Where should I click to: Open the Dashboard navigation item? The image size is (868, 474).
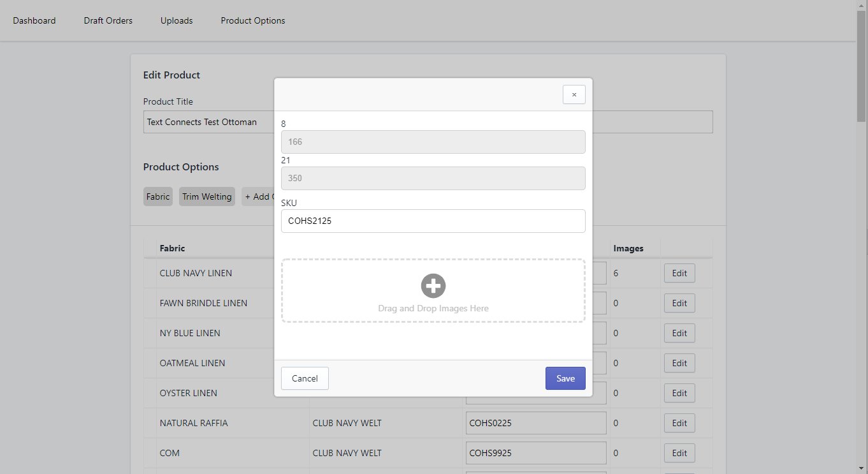[x=34, y=20]
